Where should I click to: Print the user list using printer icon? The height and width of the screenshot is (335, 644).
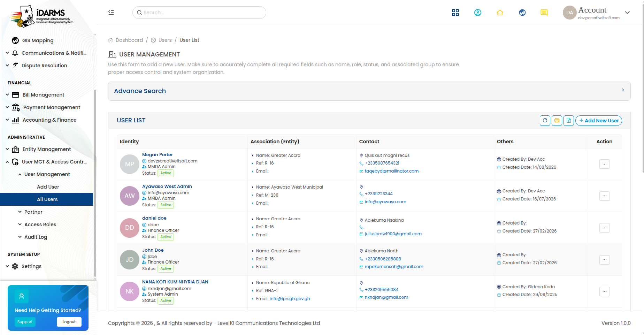(557, 121)
